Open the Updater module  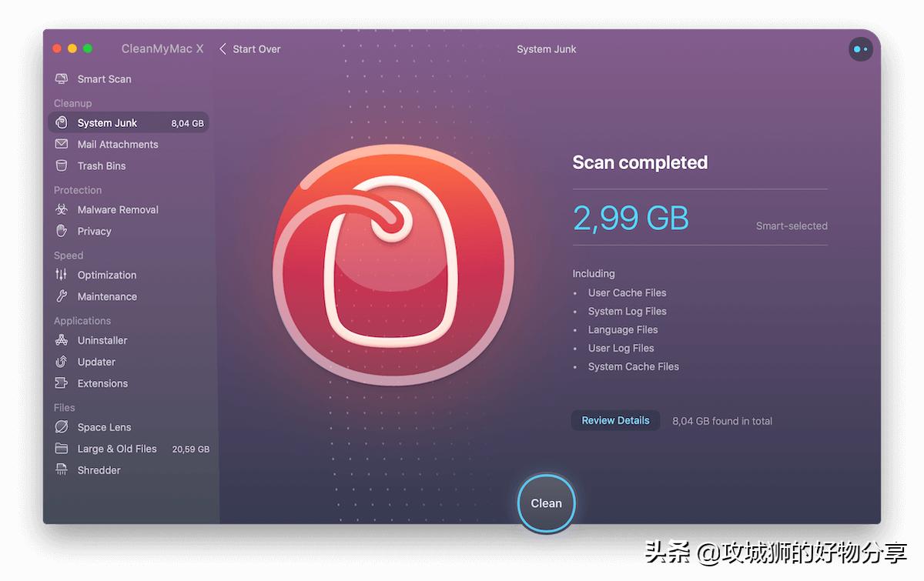pyautogui.click(x=128, y=362)
